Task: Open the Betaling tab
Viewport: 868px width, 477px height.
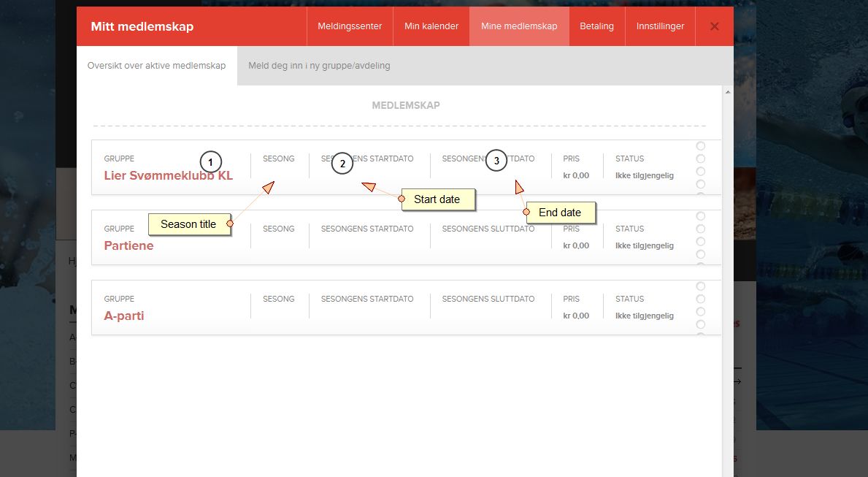Action: [x=596, y=26]
